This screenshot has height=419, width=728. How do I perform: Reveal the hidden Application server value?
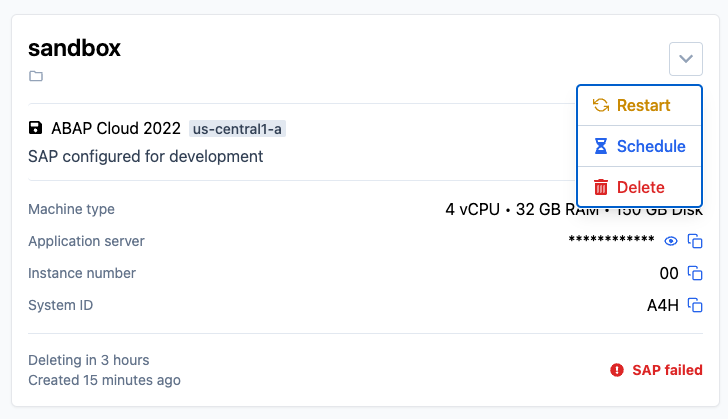(671, 241)
